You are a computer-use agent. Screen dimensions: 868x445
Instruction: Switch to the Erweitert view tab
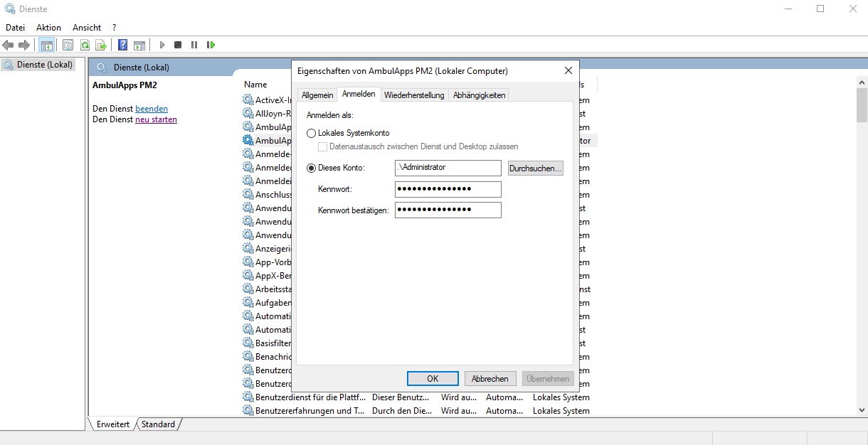[x=113, y=424]
